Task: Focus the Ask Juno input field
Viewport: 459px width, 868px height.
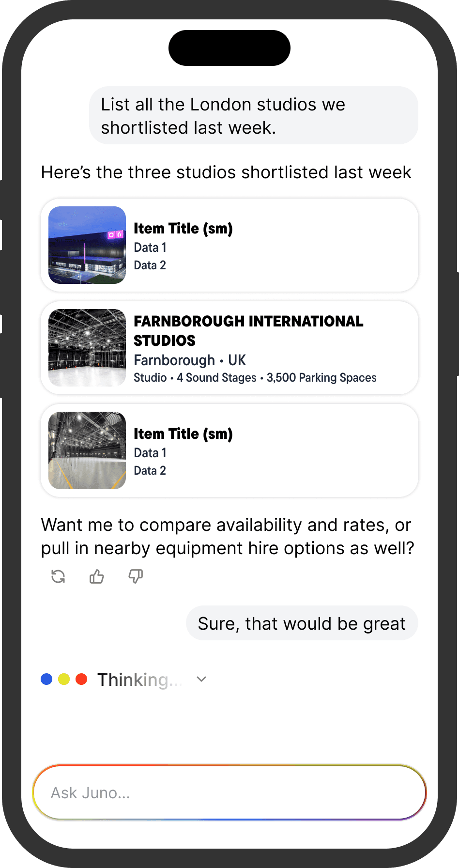Action: tap(229, 792)
